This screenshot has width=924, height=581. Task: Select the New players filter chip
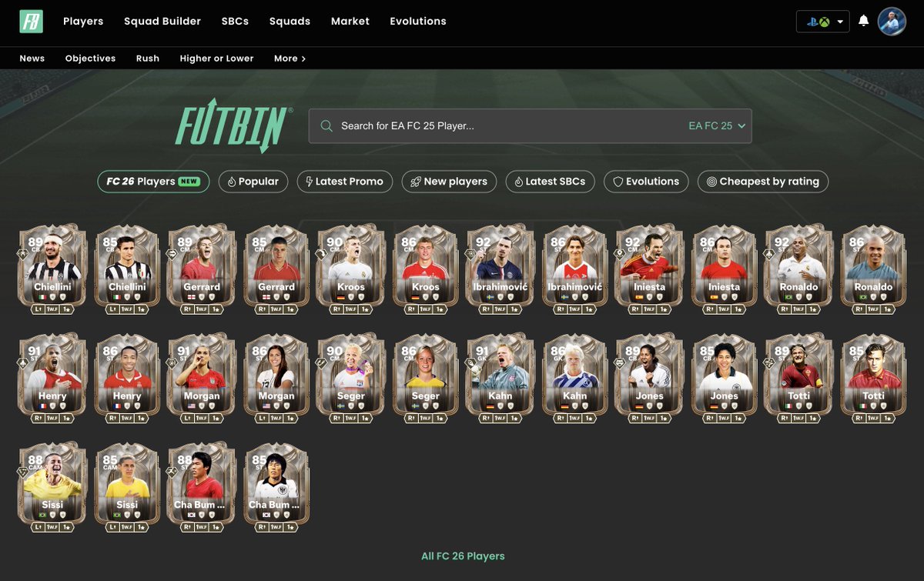click(449, 182)
